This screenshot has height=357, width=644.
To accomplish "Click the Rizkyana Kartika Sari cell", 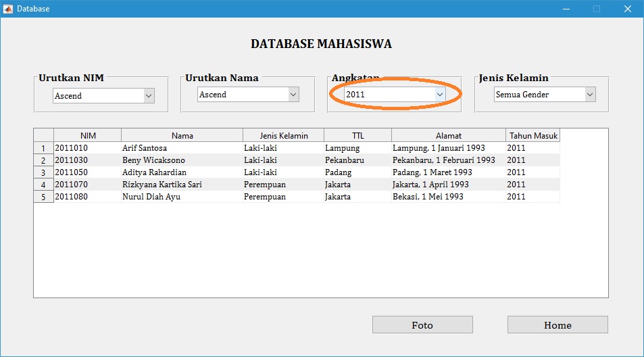I will [x=181, y=185].
